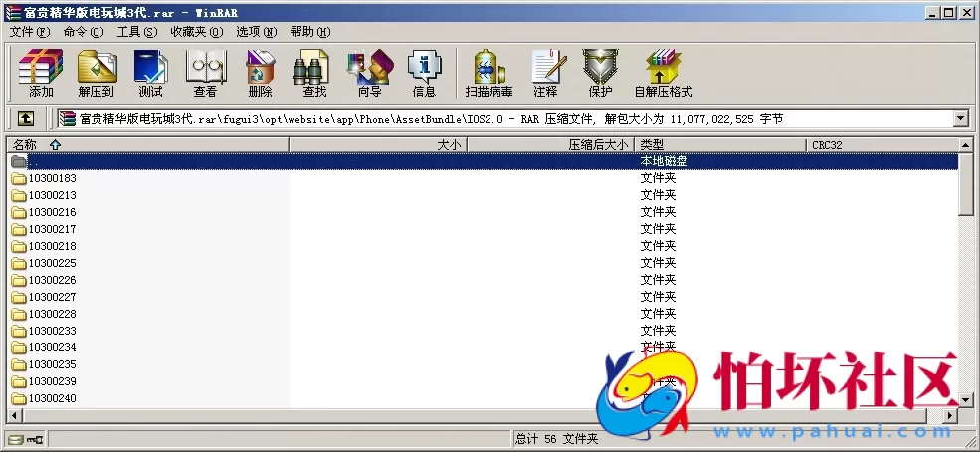Click vertical scrollbar down arrow
Screen dimensions: 980x452
point(966,400)
